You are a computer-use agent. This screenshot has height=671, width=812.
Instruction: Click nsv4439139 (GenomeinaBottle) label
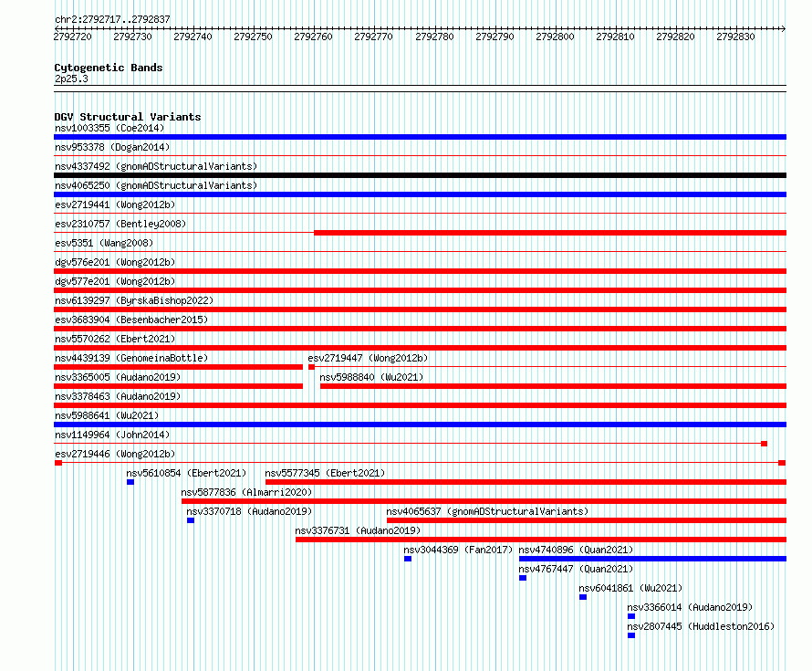point(131,358)
